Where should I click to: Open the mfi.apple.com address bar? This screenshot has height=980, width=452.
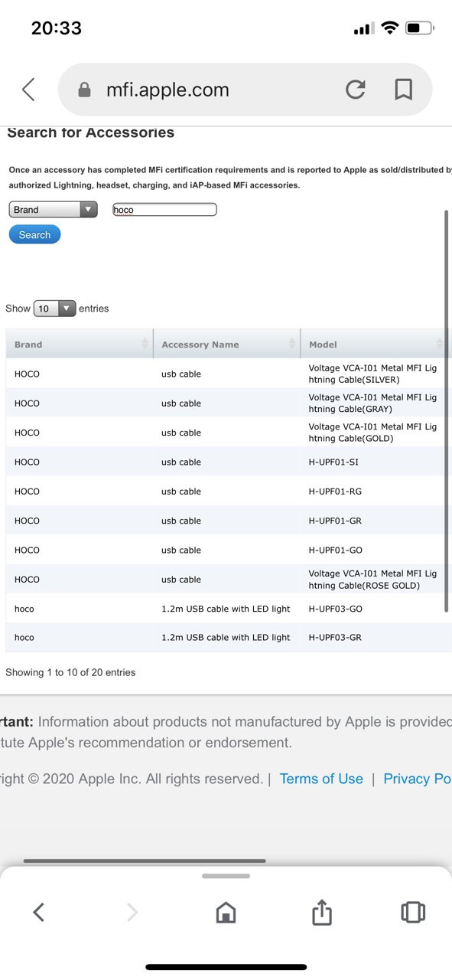point(245,90)
